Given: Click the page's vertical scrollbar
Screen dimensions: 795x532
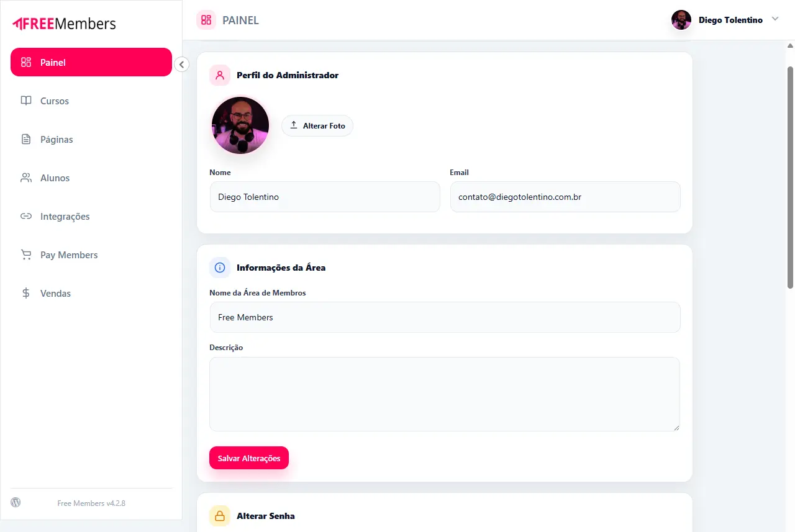Looking at the screenshot, I should click(790, 177).
